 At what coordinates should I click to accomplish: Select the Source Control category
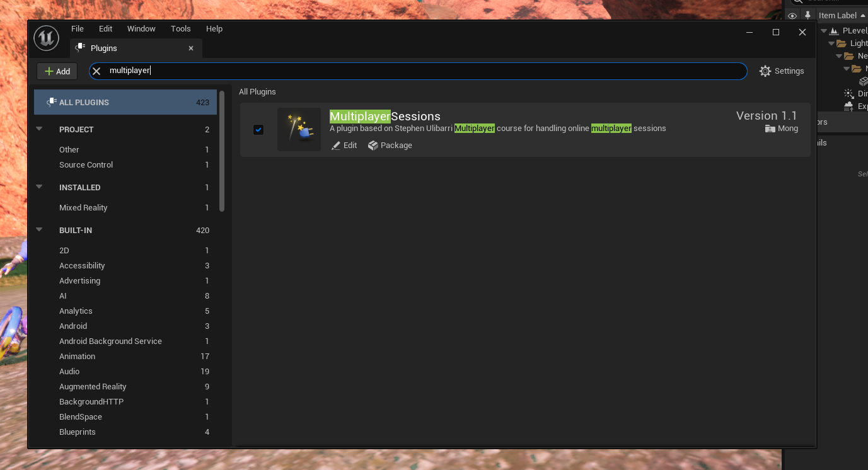(x=86, y=165)
